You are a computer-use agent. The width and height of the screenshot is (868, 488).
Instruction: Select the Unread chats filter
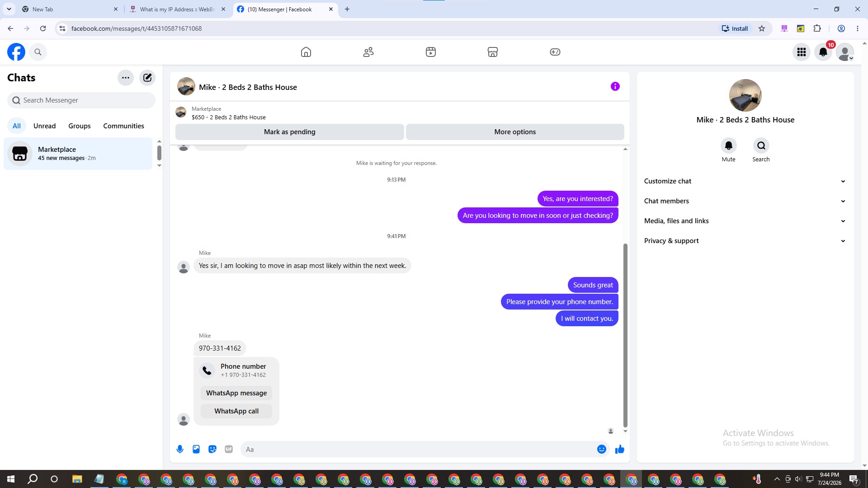tap(45, 126)
